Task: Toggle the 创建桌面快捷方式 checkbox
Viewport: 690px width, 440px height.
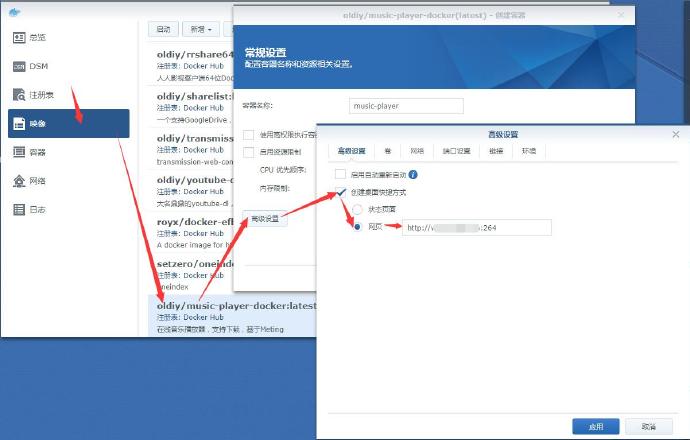Action: pyautogui.click(x=341, y=192)
